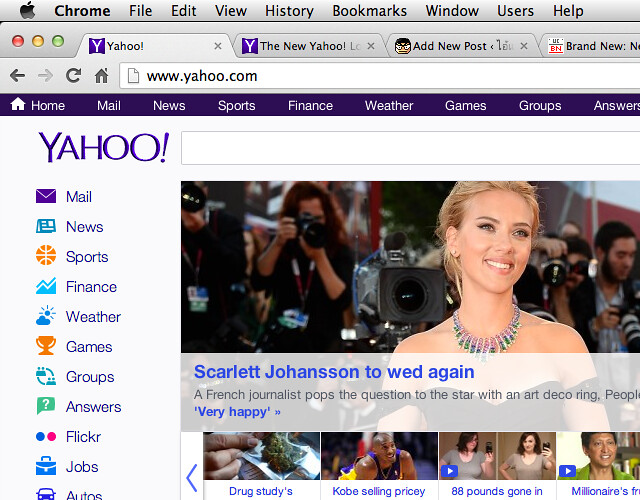Open the Kobe selling pricey story link
The image size is (640, 500).
379,491
